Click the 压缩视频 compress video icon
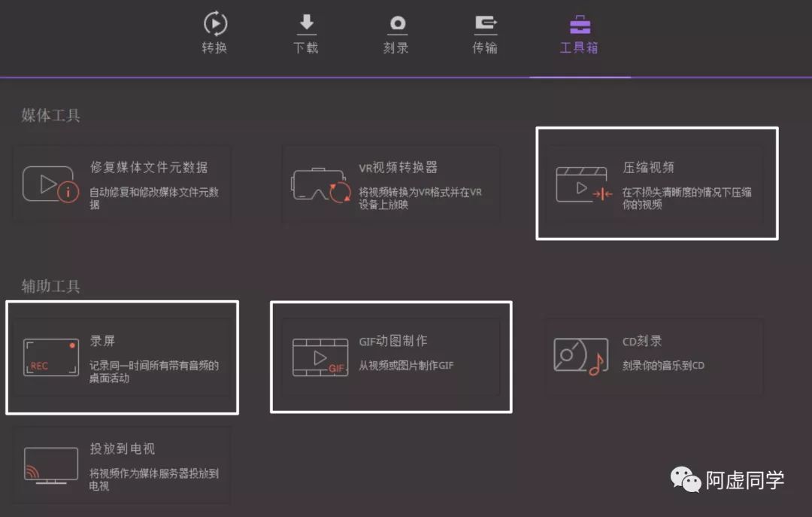 pos(581,184)
